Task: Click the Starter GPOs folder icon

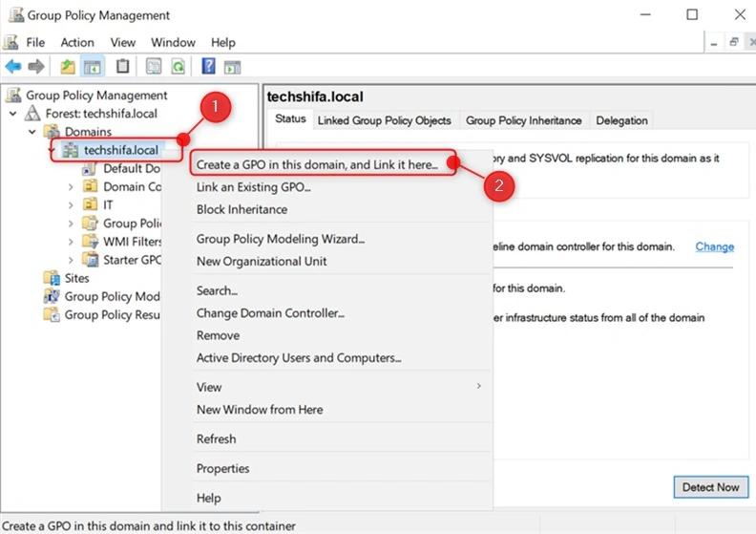Action: (x=90, y=260)
